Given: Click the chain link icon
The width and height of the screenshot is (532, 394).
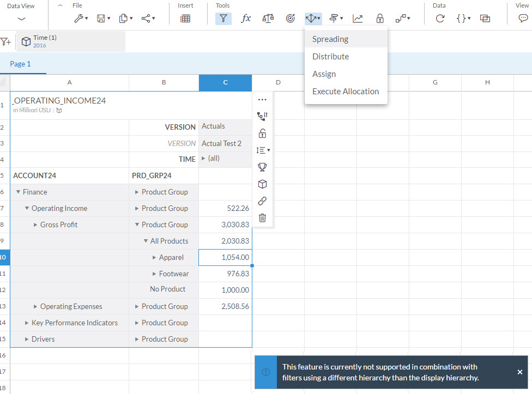Looking at the screenshot, I should pos(262,201).
